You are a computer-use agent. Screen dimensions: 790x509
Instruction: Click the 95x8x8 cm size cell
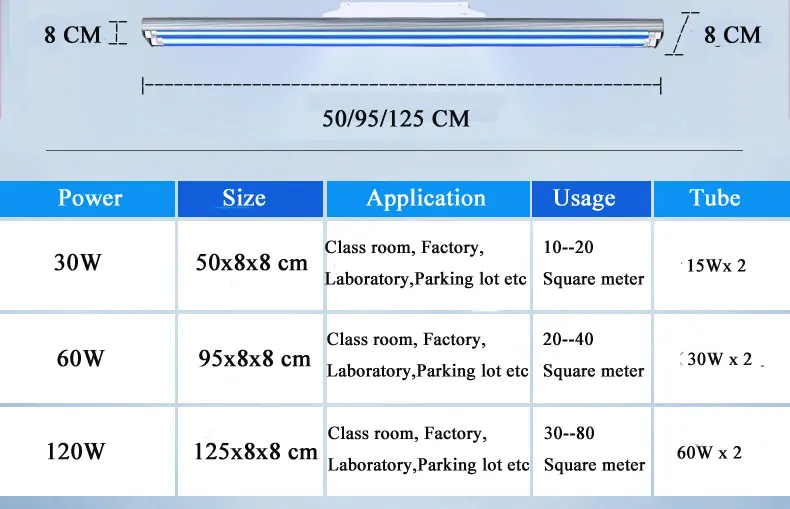[254, 358]
